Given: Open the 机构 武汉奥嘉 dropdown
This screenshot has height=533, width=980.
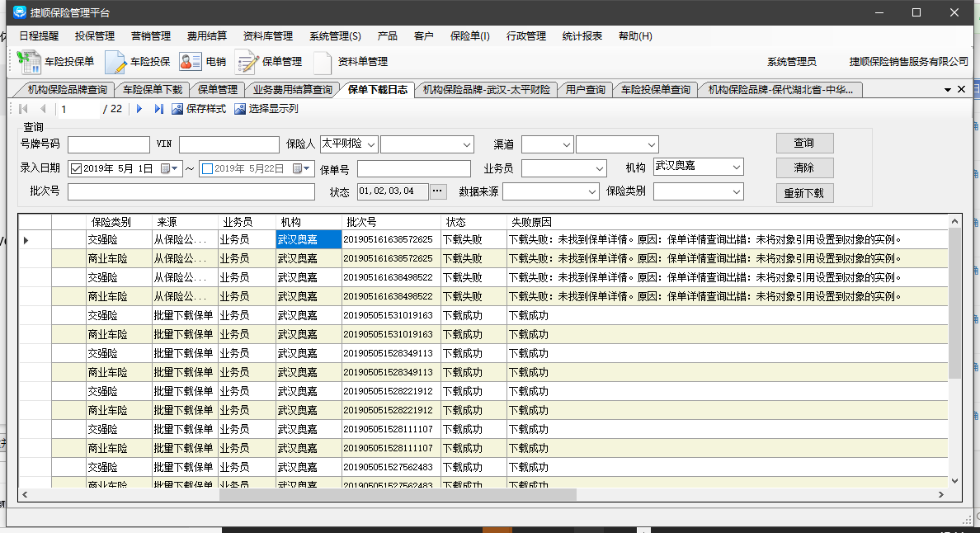Looking at the screenshot, I should point(735,167).
